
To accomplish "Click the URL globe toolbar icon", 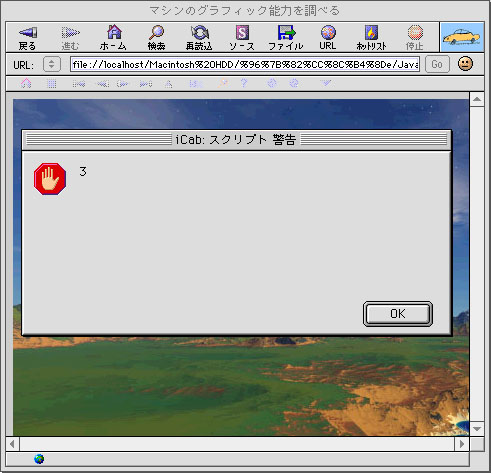I will point(328,33).
